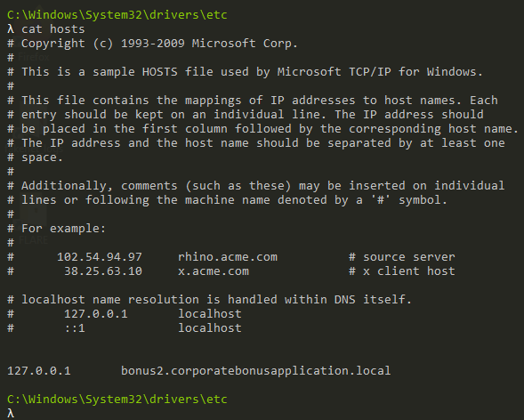Viewport: 524px width, 420px height.
Task: Click the 'cat hosts' command text
Action: [x=52, y=29]
